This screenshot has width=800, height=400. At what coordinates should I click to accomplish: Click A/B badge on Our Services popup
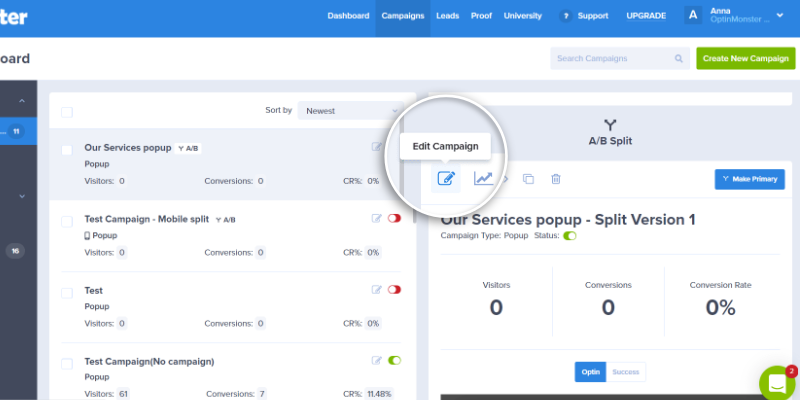[188, 148]
